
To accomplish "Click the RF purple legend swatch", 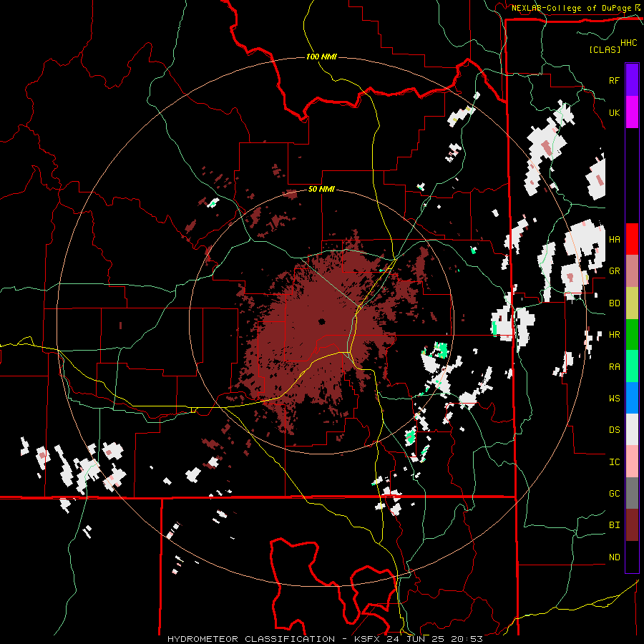I will 632,79.
